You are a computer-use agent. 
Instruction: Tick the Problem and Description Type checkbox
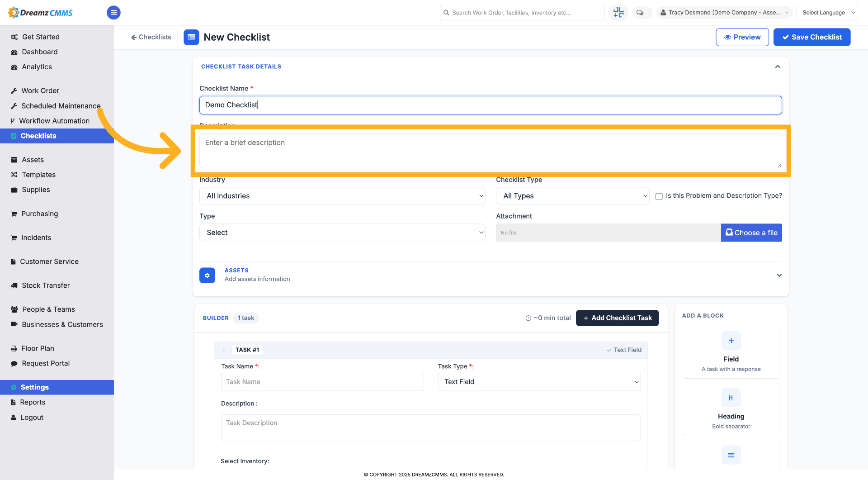coord(659,196)
